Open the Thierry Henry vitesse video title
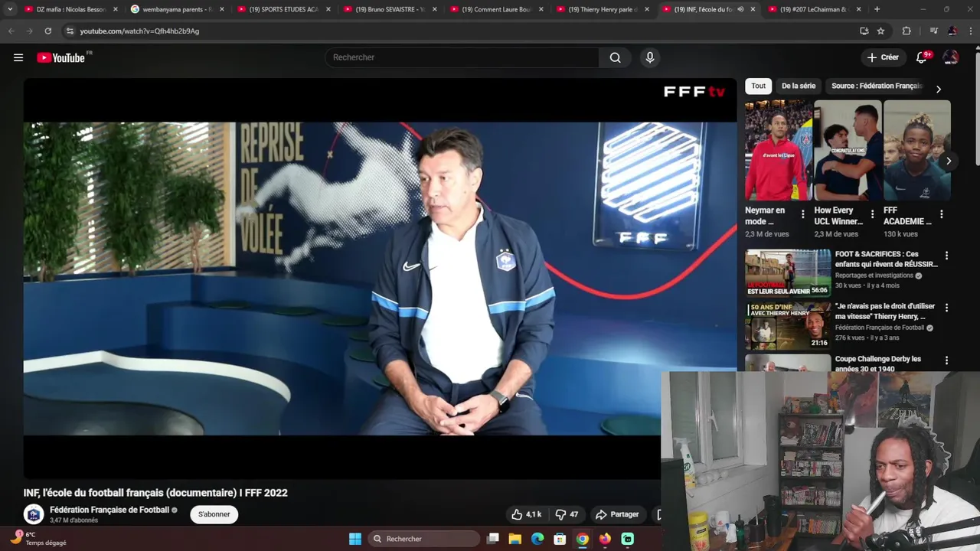 point(885,311)
